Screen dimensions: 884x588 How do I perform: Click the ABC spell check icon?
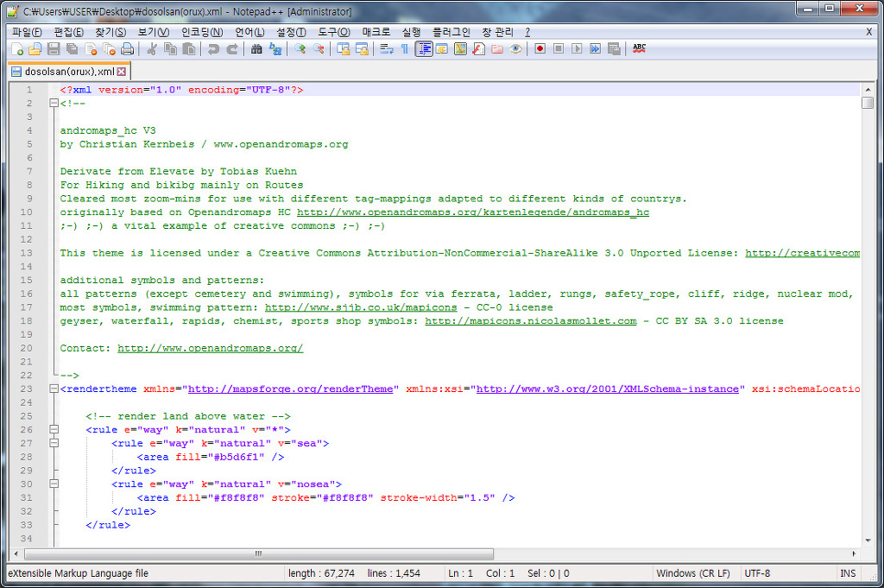(639, 49)
